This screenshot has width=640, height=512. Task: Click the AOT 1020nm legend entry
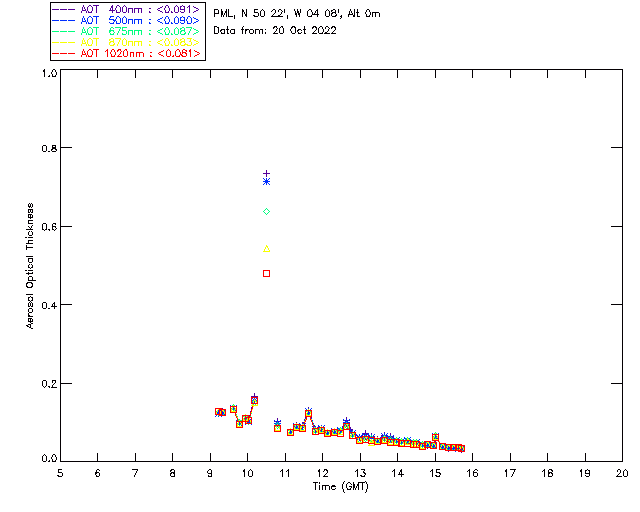coord(126,53)
